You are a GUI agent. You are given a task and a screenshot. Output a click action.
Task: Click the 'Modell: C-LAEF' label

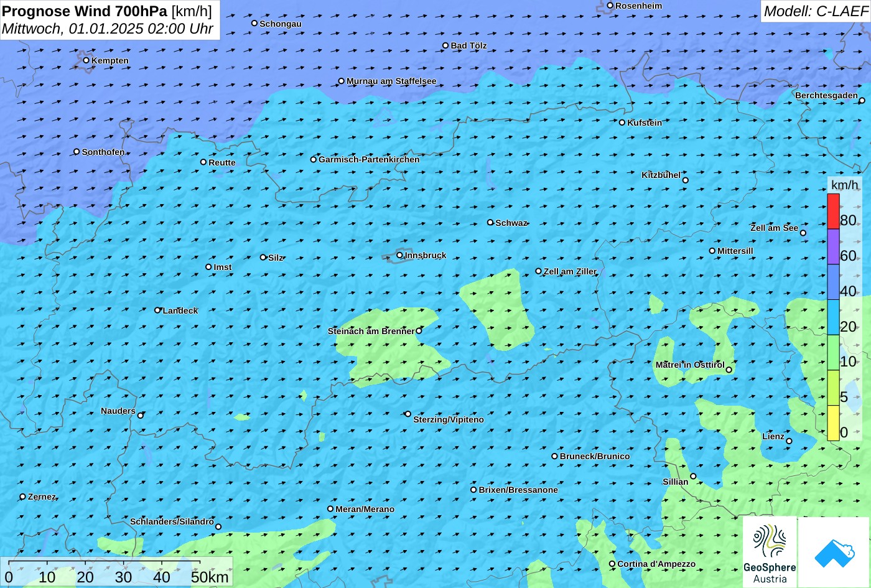[815, 11]
